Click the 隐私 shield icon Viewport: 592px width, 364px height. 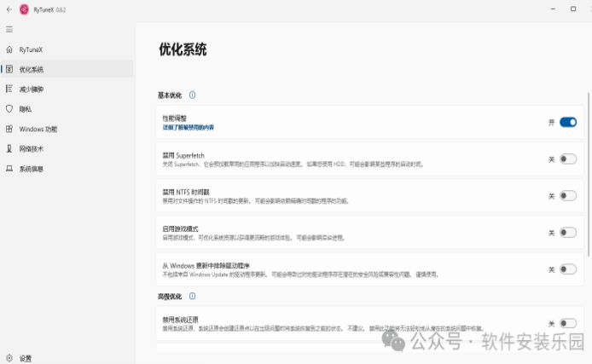click(x=9, y=109)
